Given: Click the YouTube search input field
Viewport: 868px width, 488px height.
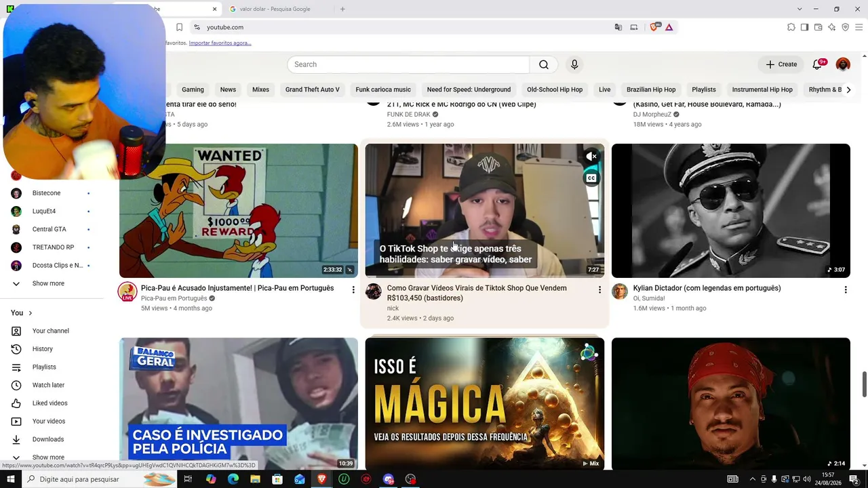Looking at the screenshot, I should (x=408, y=64).
